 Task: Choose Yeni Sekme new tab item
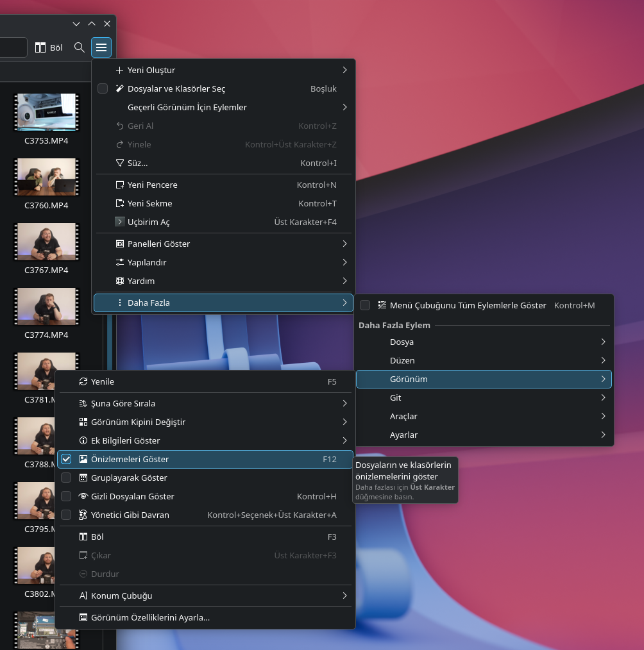223,203
